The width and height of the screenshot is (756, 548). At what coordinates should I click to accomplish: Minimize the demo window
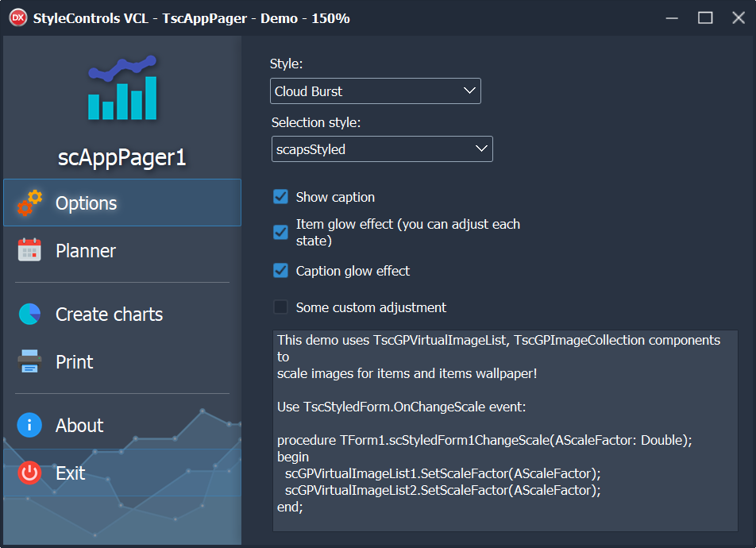[672, 18]
